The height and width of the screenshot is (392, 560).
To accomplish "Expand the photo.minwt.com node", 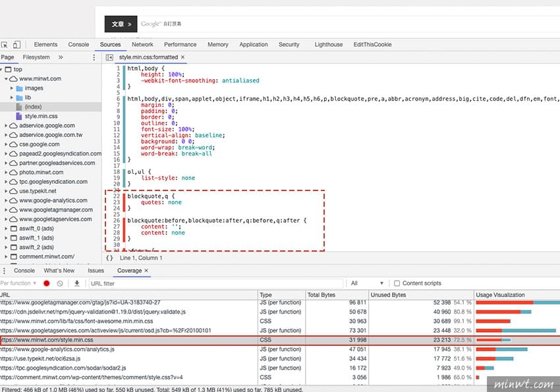I will coord(6,173).
